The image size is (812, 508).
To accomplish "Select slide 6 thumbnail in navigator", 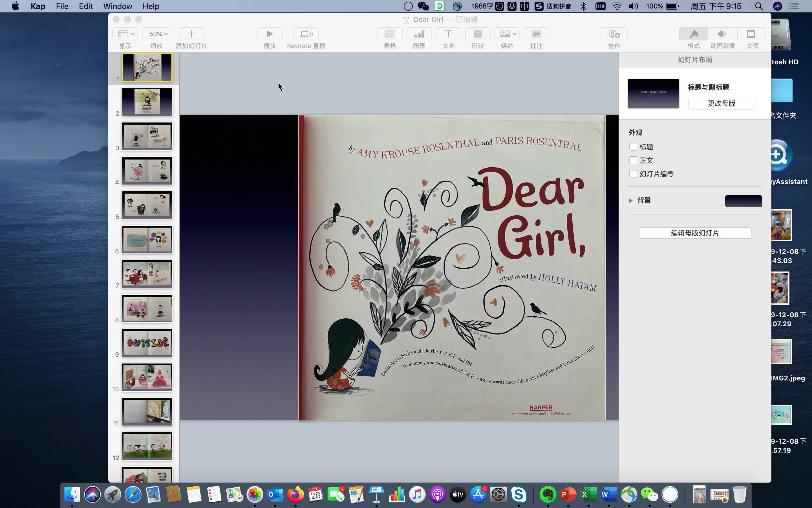I will pyautogui.click(x=147, y=240).
